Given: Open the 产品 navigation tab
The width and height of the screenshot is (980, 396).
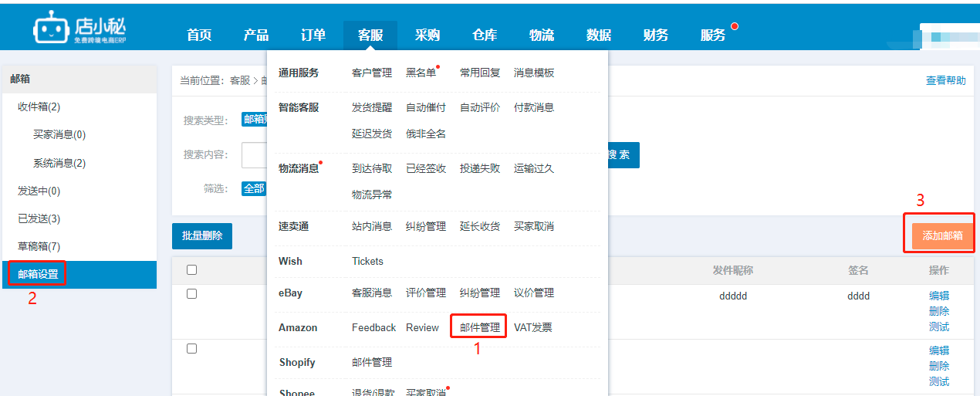Looking at the screenshot, I should coord(256,35).
